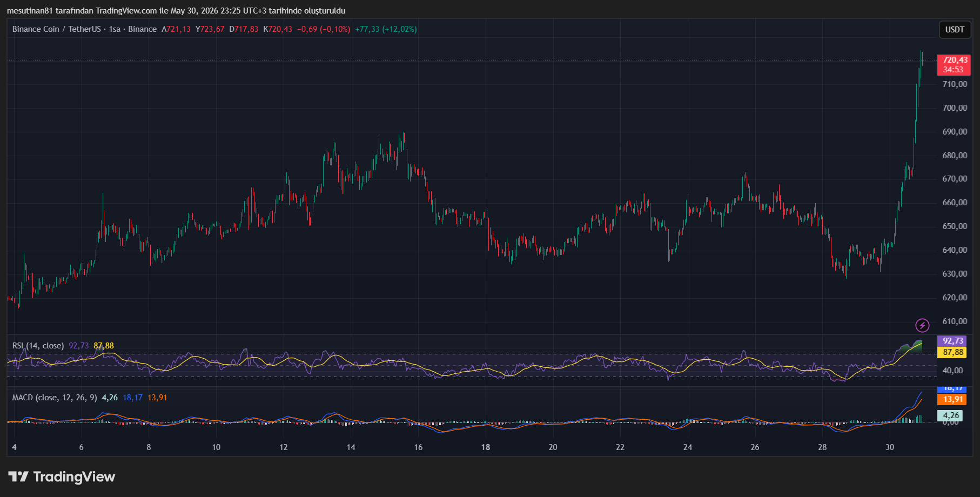Click the orange 13,91 value in MACD legend
The image size is (980, 497).
(158, 398)
